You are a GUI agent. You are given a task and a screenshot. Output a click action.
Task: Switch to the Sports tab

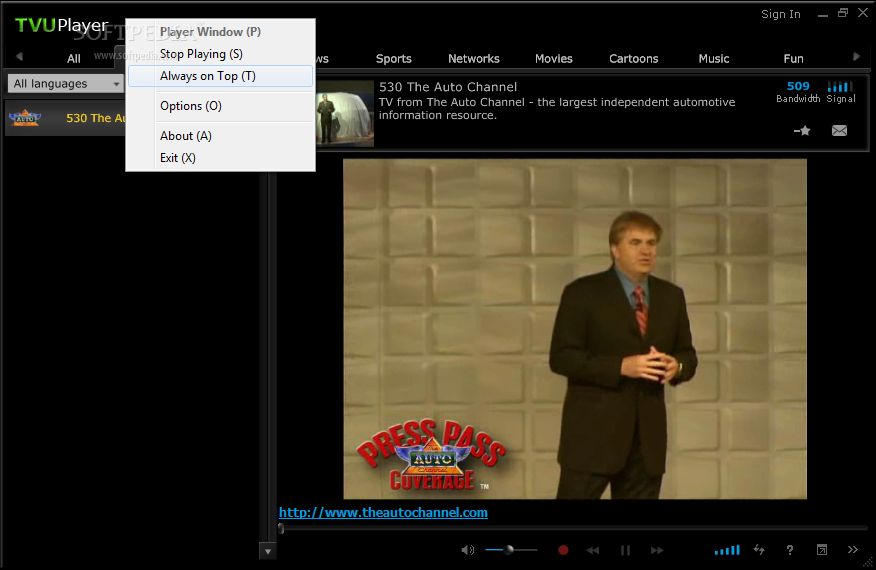click(x=393, y=59)
